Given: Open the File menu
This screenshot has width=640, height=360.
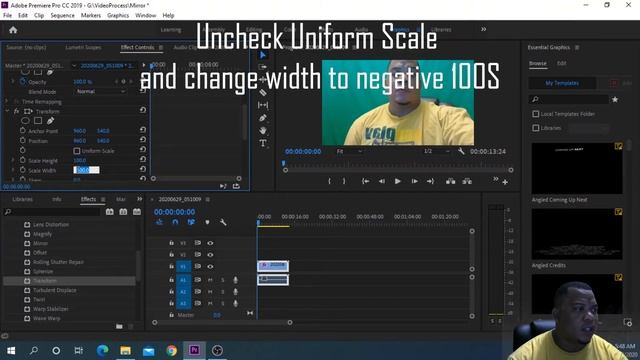Looking at the screenshot, I should click(7, 15).
